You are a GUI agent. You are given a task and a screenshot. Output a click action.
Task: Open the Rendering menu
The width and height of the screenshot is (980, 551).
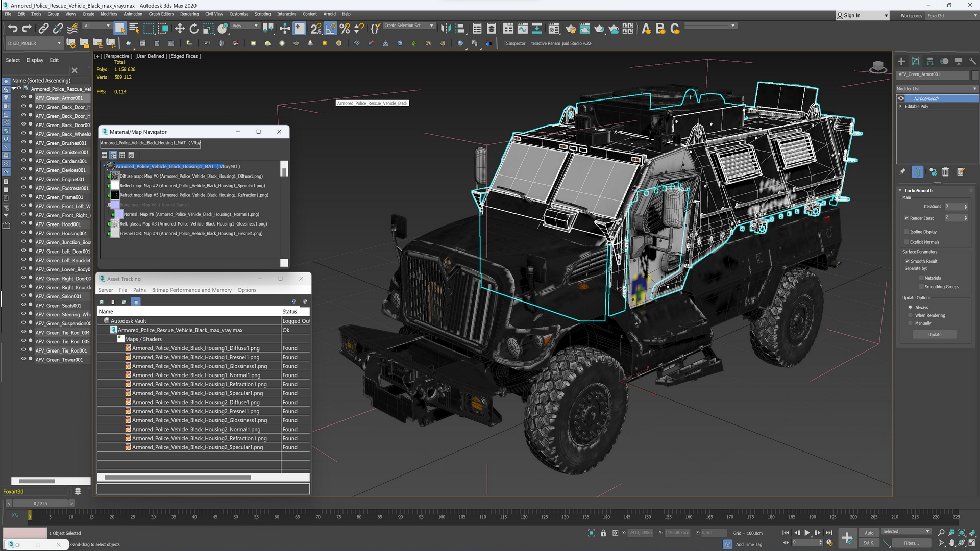click(189, 14)
